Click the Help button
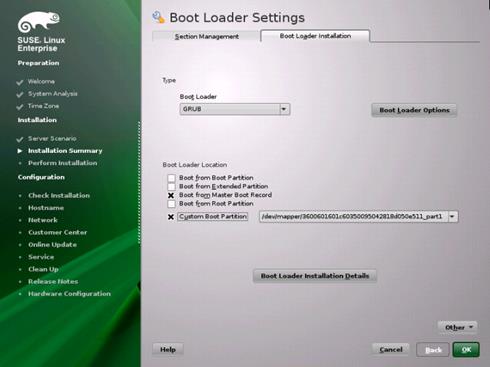Screen dimensions: 490x367 pos(168,349)
